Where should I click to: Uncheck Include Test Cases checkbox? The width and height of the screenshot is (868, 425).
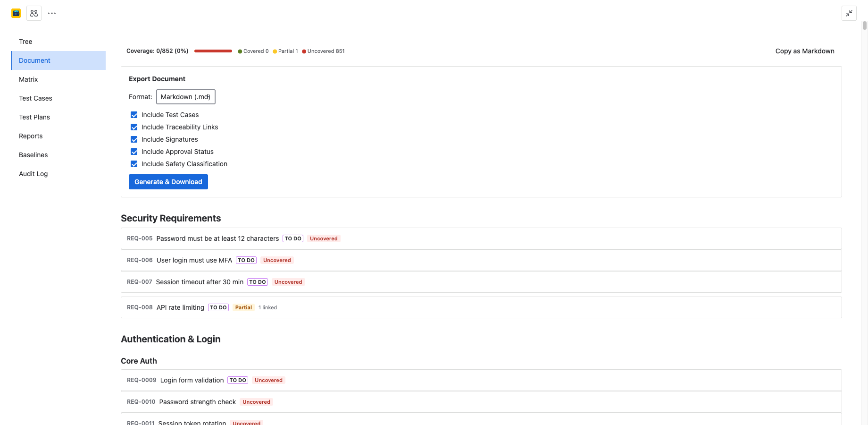(x=134, y=115)
